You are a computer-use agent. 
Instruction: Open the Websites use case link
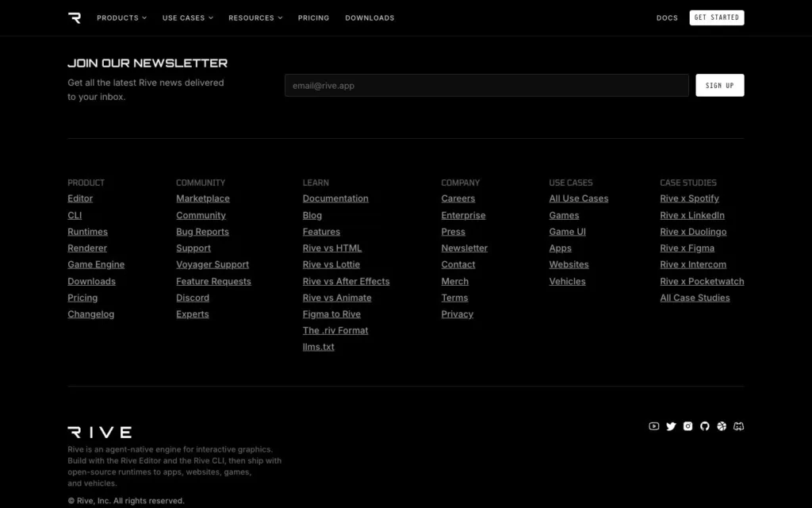coord(569,264)
